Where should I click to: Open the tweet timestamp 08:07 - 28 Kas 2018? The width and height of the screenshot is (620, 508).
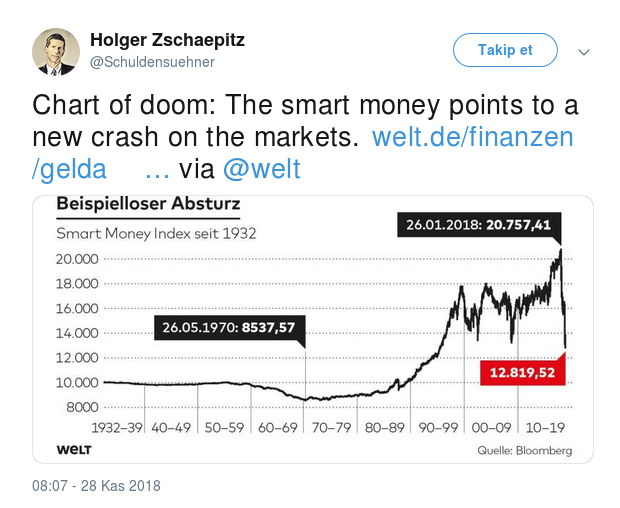96,485
